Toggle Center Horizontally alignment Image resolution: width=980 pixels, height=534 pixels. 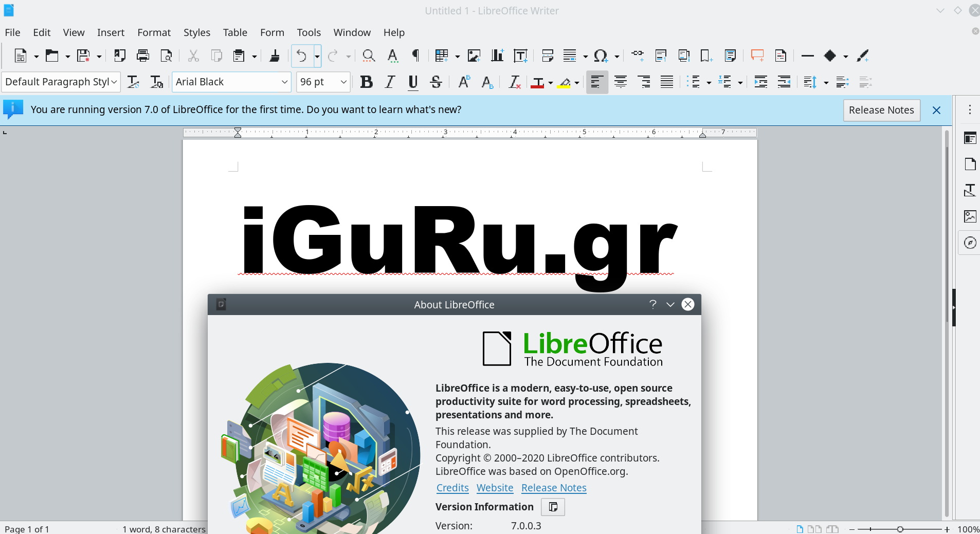[x=621, y=82]
